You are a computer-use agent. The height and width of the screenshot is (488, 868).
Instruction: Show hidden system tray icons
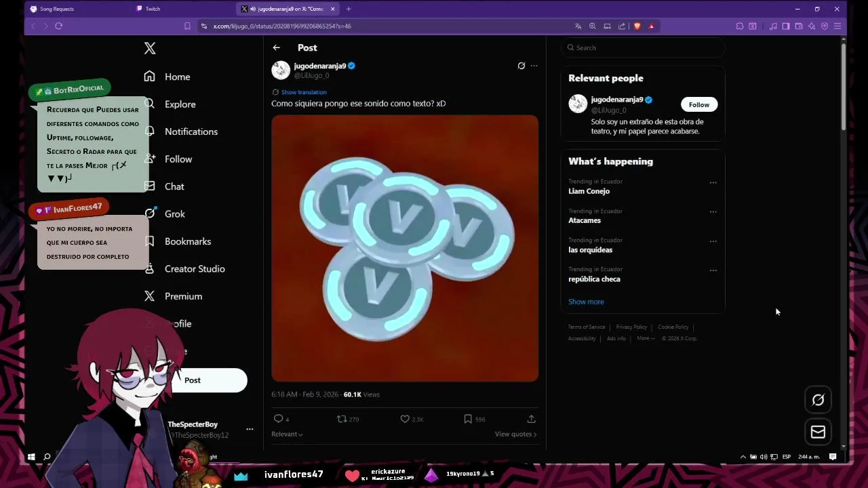743,457
